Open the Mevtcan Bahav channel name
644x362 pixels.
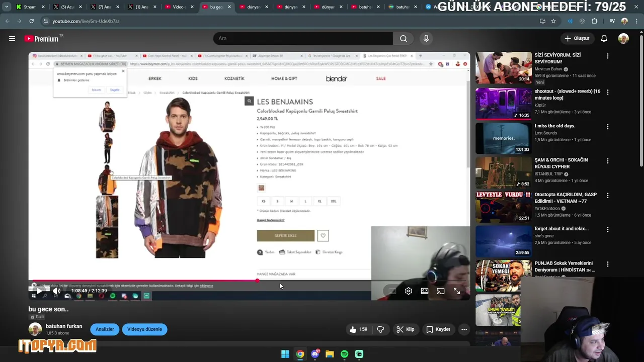[548, 69]
